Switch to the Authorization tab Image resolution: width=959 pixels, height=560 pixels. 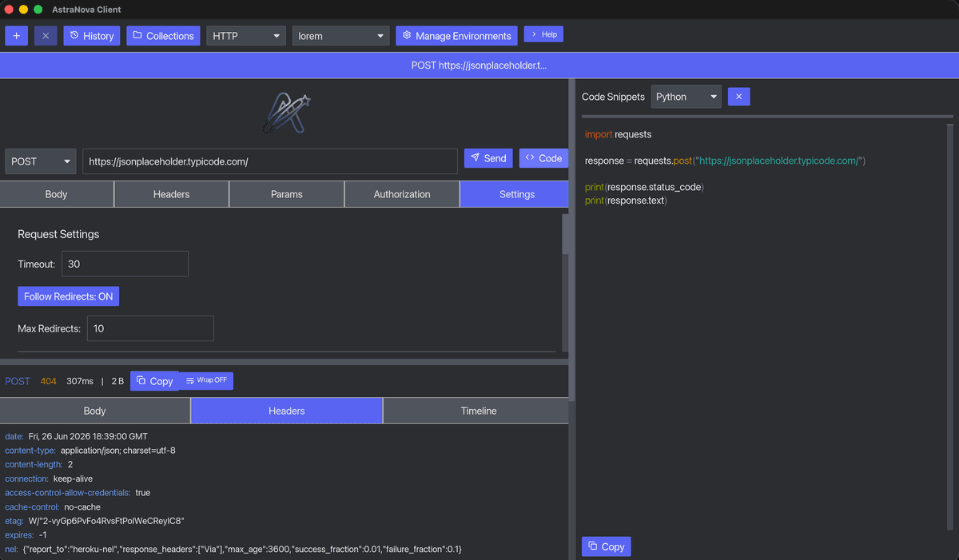pyautogui.click(x=402, y=194)
